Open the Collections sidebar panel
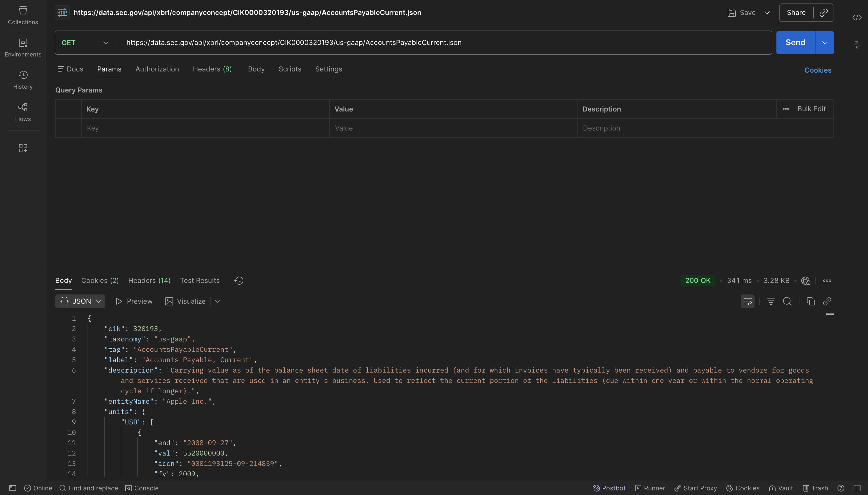This screenshot has height=495, width=868. tap(23, 16)
